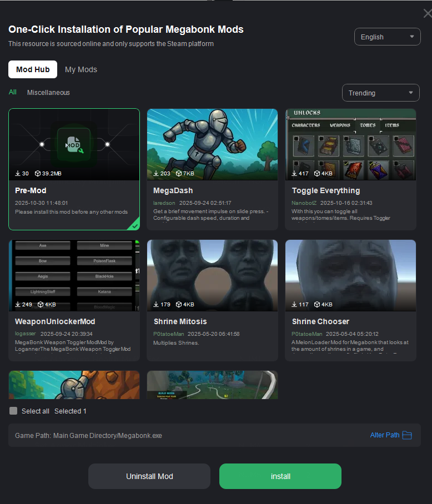
Task: Click the green checkmark badge on Pre-Mod
Action: 135,225
